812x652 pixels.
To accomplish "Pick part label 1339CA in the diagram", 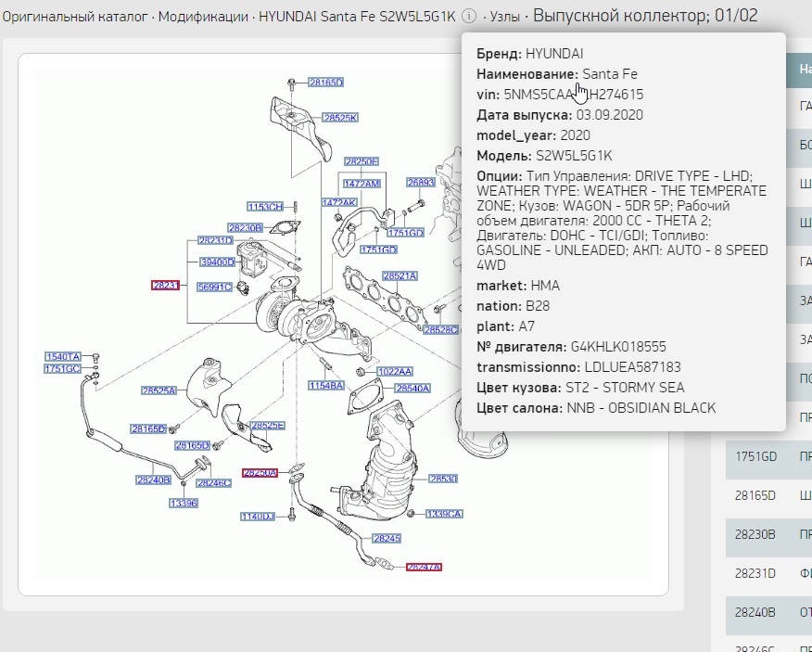I will click(444, 513).
